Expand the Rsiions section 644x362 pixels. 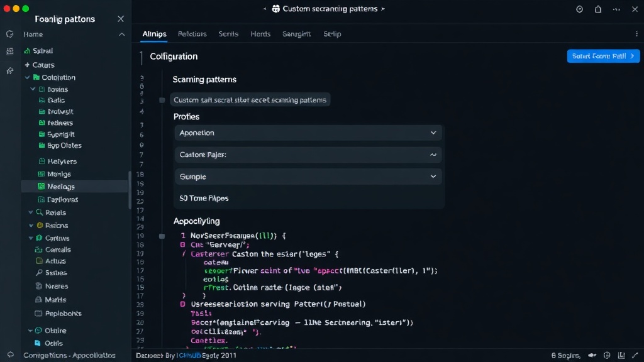click(31, 226)
